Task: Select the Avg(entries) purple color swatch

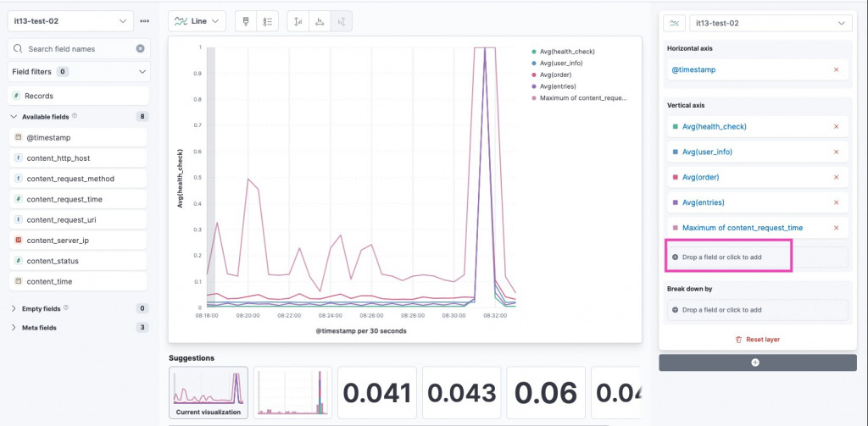Action: pyautogui.click(x=675, y=202)
